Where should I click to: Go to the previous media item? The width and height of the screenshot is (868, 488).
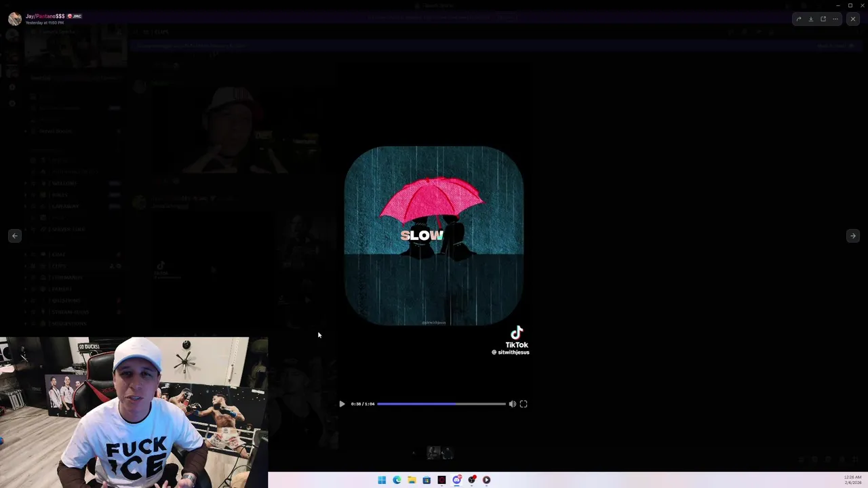[x=15, y=236]
